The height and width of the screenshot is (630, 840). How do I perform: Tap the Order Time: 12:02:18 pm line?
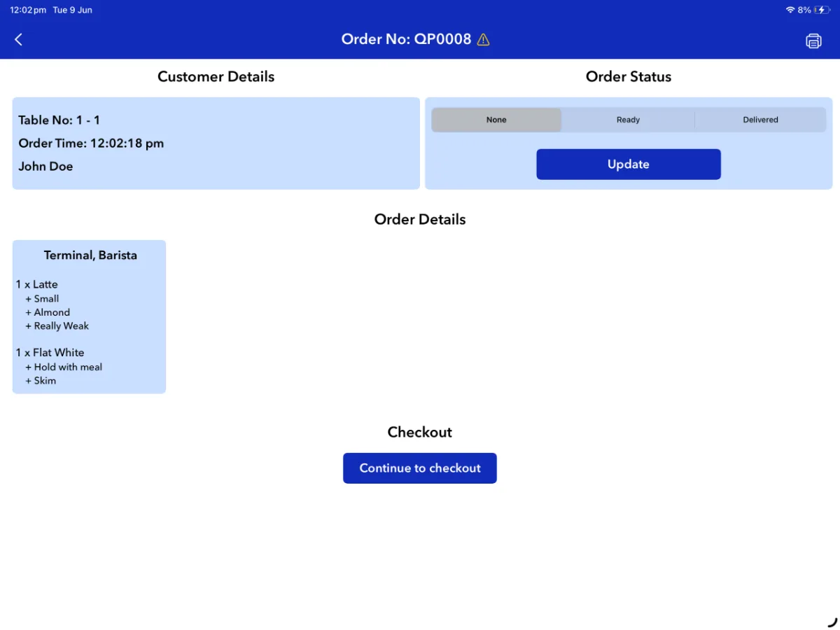click(x=91, y=143)
